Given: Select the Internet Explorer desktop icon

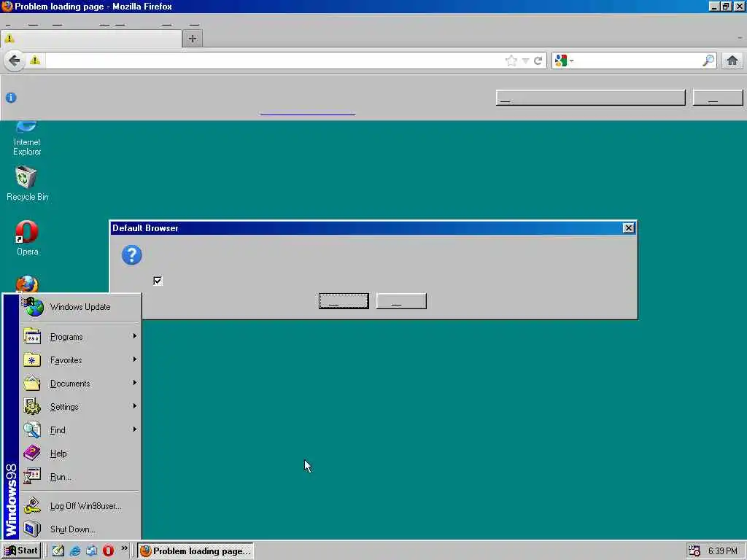Looking at the screenshot, I should coord(27,139).
